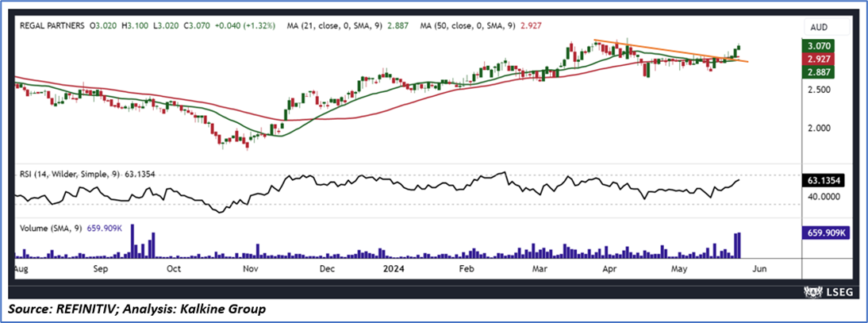Click the Nov time axis label
Screen dimensions: 868x323
252,269
